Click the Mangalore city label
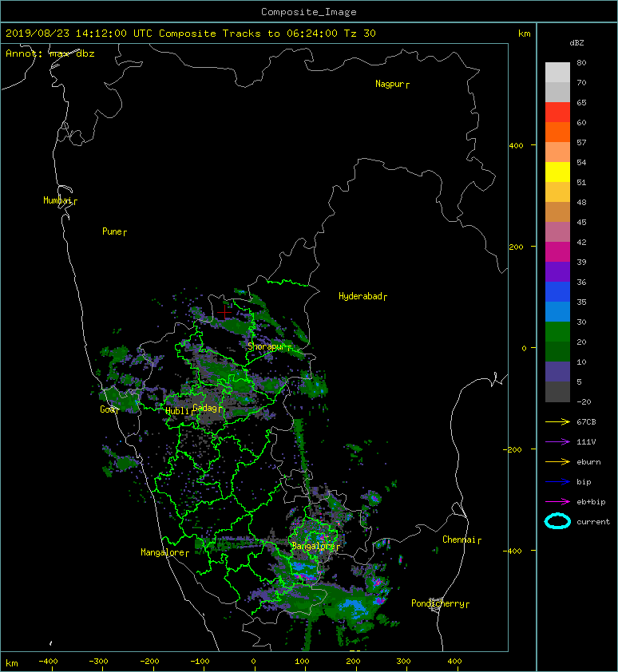618x672 pixels. (163, 552)
